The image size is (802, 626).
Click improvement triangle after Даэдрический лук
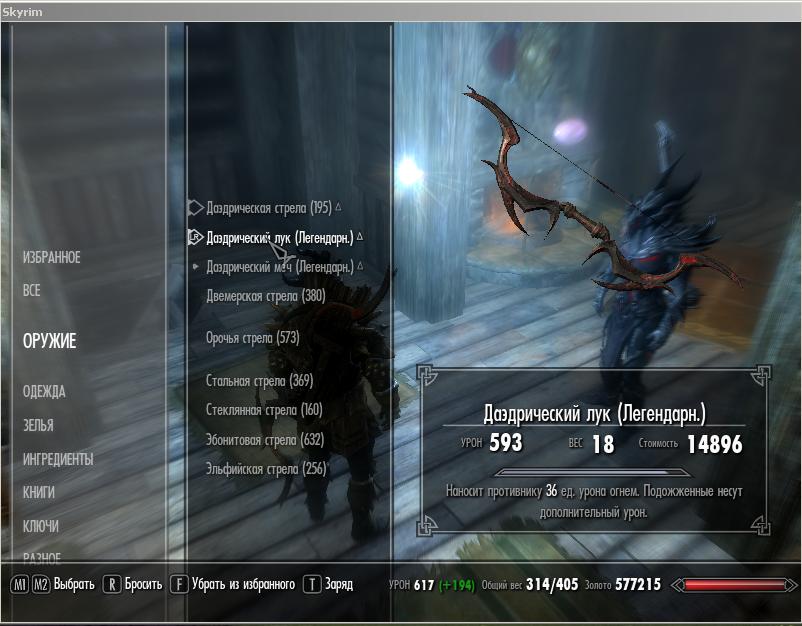(x=360, y=237)
